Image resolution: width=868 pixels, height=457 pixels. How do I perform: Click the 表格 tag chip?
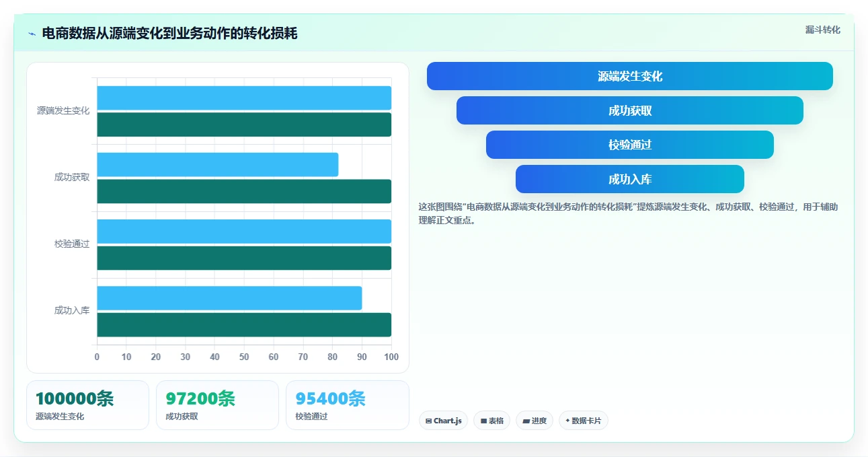click(x=491, y=421)
